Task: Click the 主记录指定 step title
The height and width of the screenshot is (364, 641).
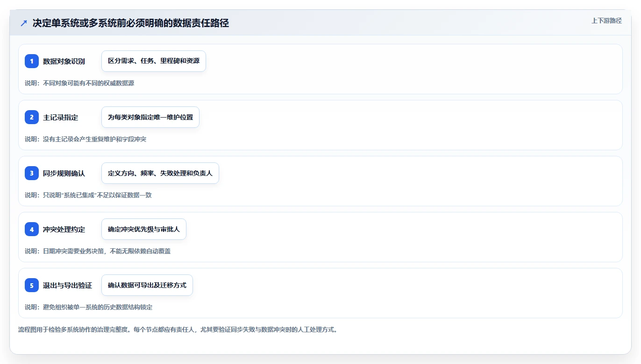Action: (61, 117)
